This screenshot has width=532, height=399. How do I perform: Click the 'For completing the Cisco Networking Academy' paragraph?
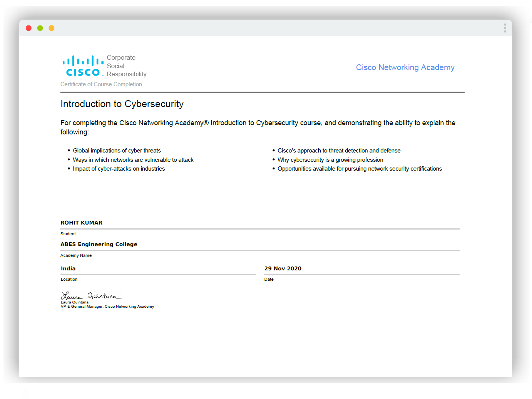[258, 127]
